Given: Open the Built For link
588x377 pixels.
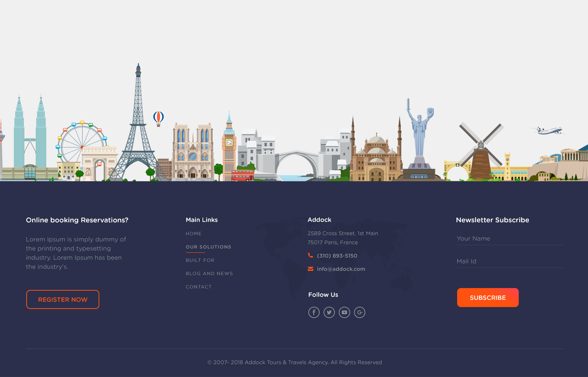Looking at the screenshot, I should (x=200, y=260).
